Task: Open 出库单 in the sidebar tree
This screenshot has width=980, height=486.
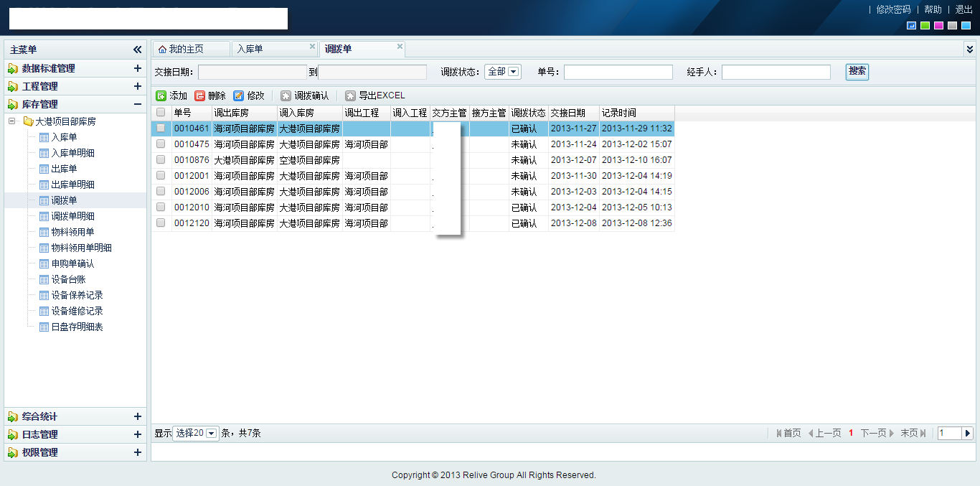Action: [64, 169]
